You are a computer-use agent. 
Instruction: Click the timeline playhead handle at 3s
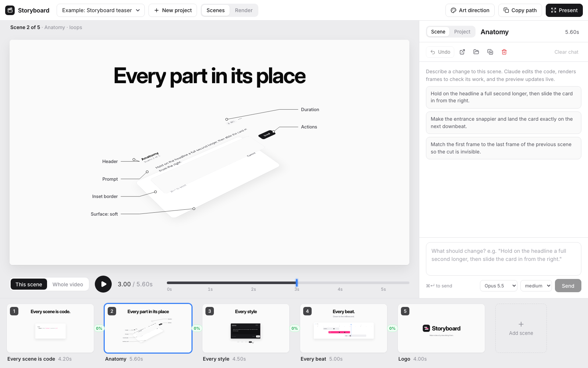(x=297, y=283)
